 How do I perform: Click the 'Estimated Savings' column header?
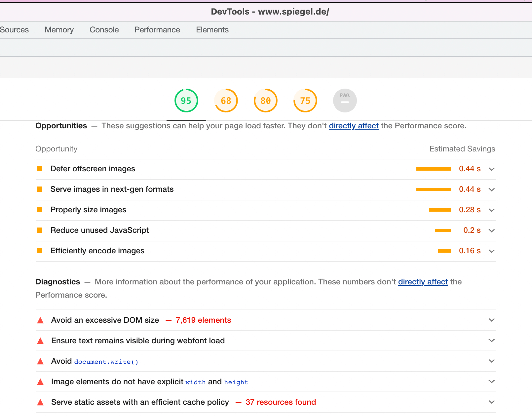point(462,149)
